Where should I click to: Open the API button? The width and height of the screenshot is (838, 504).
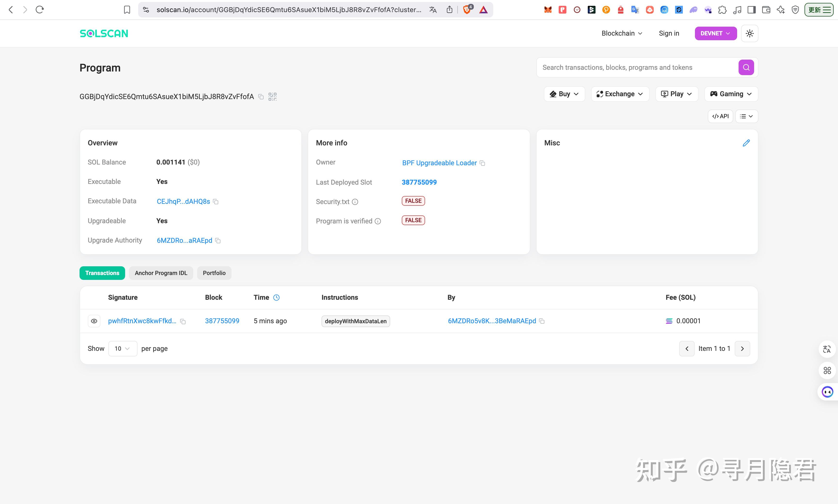(x=720, y=116)
